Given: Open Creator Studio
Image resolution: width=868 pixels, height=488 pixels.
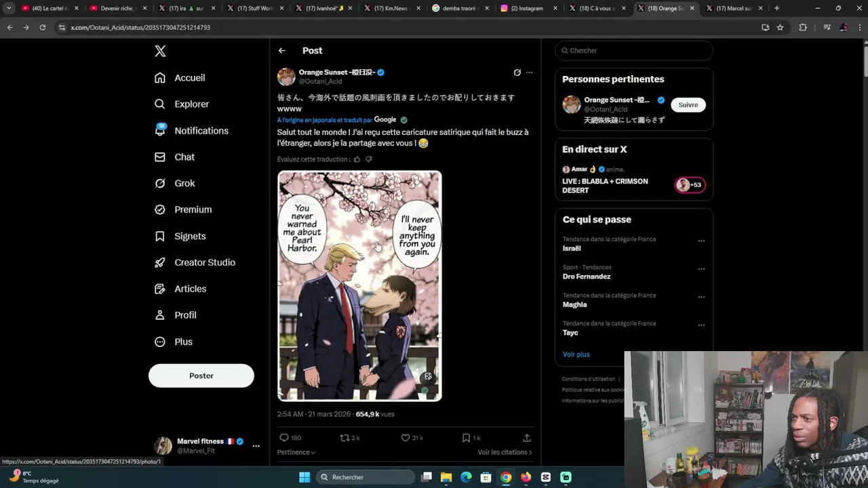Looking at the screenshot, I should [x=195, y=263].
